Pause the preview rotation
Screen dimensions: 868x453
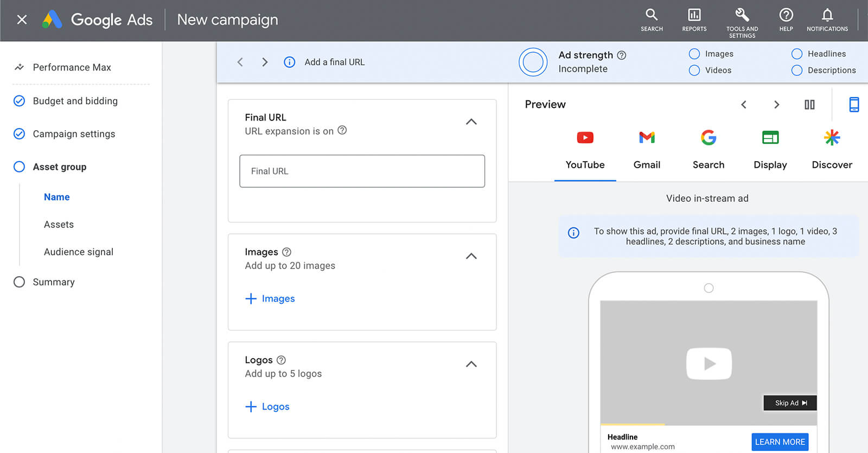[x=809, y=105]
